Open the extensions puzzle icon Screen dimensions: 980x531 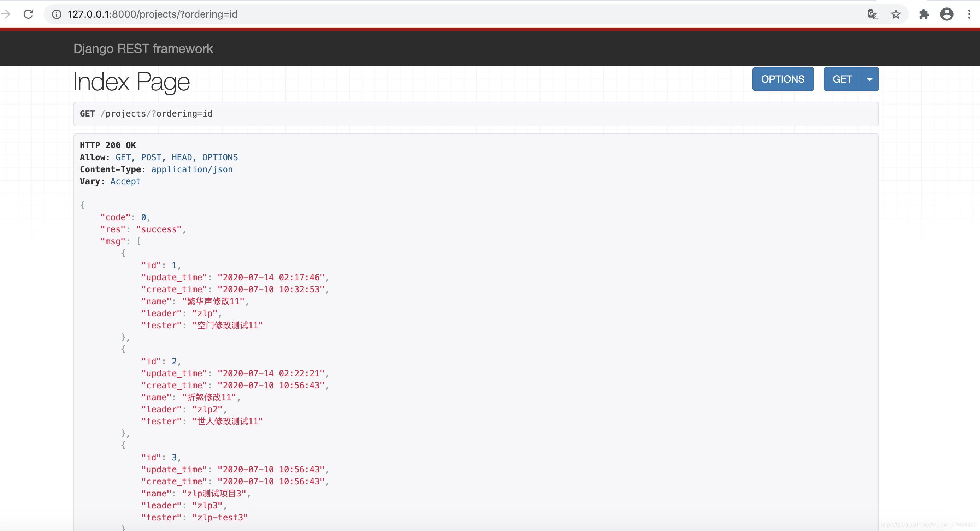[924, 14]
